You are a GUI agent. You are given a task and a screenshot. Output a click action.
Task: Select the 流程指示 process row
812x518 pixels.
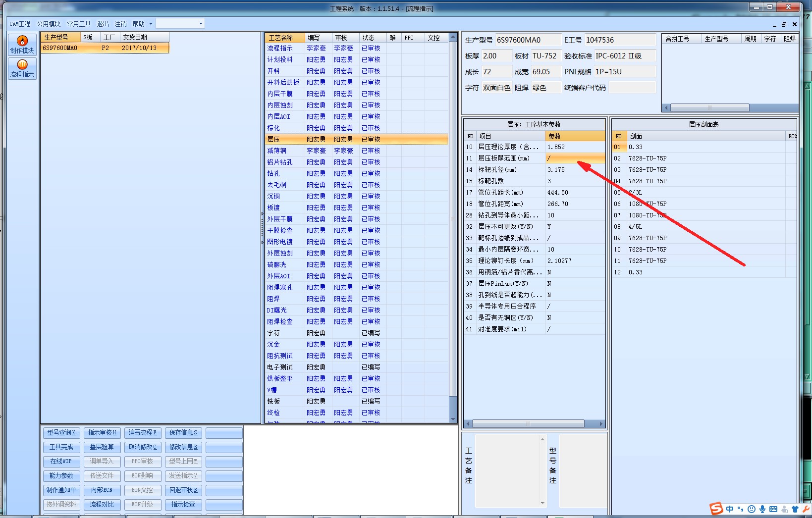pos(356,49)
